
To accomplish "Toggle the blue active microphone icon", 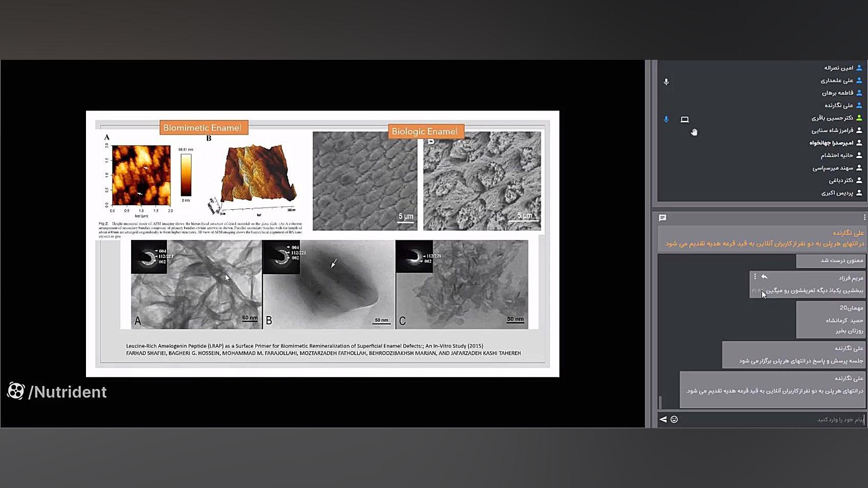I will [666, 120].
